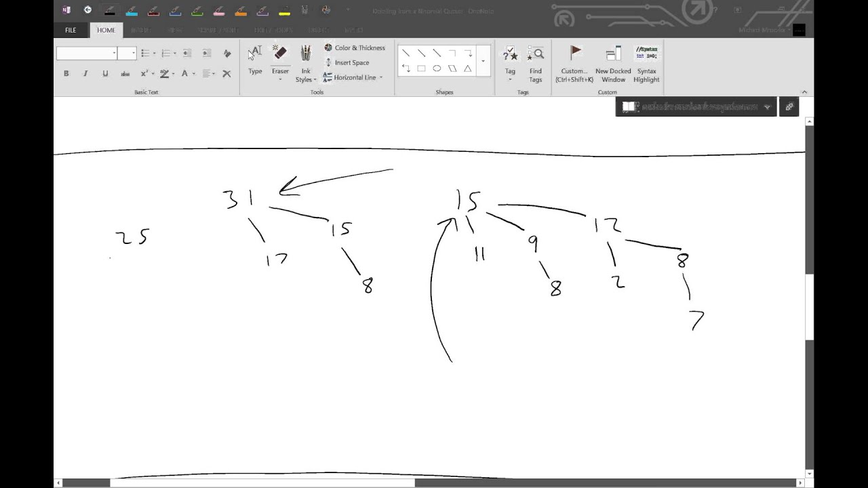Click the back arrow in the title bar
This screenshot has height=488, width=868.
(x=87, y=10)
